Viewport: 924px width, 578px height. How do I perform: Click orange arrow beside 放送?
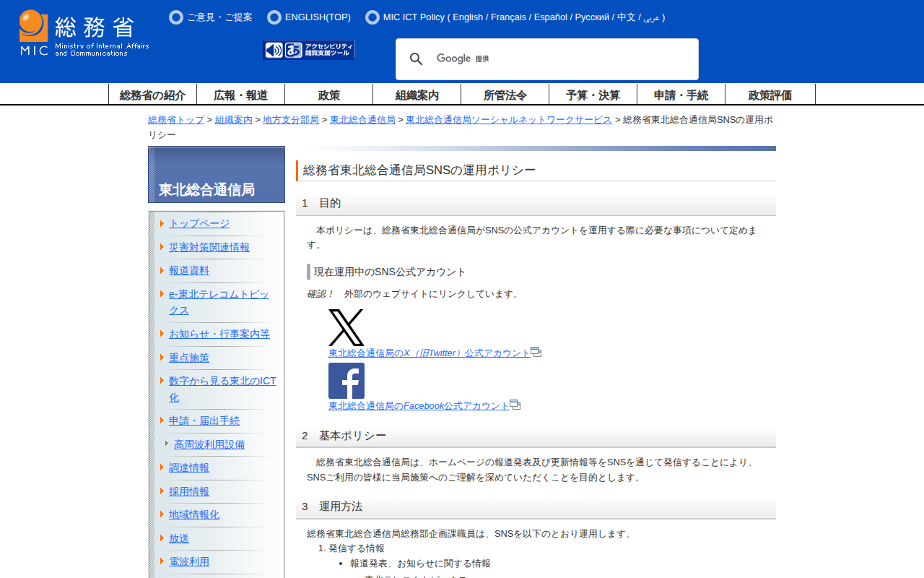(x=162, y=538)
